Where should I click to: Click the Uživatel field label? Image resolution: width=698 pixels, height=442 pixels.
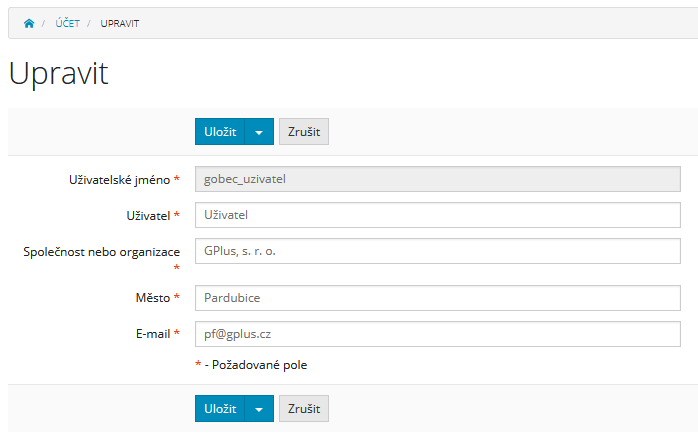tap(148, 216)
